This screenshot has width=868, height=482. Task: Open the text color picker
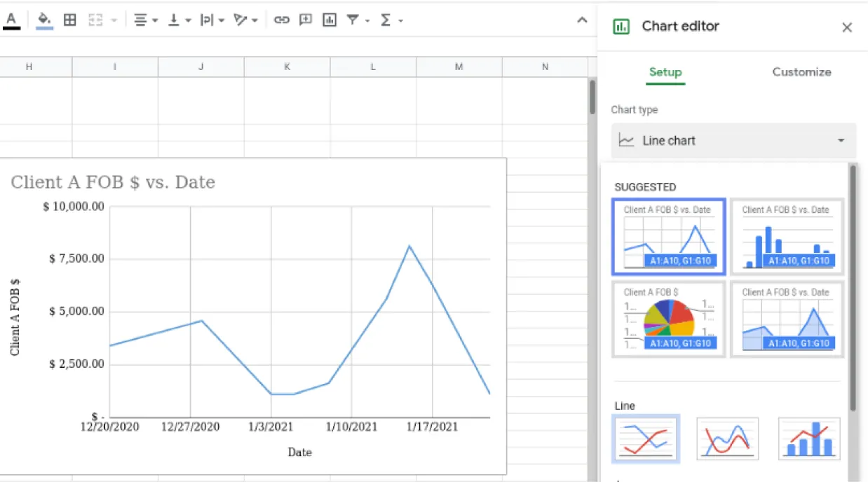(12, 20)
